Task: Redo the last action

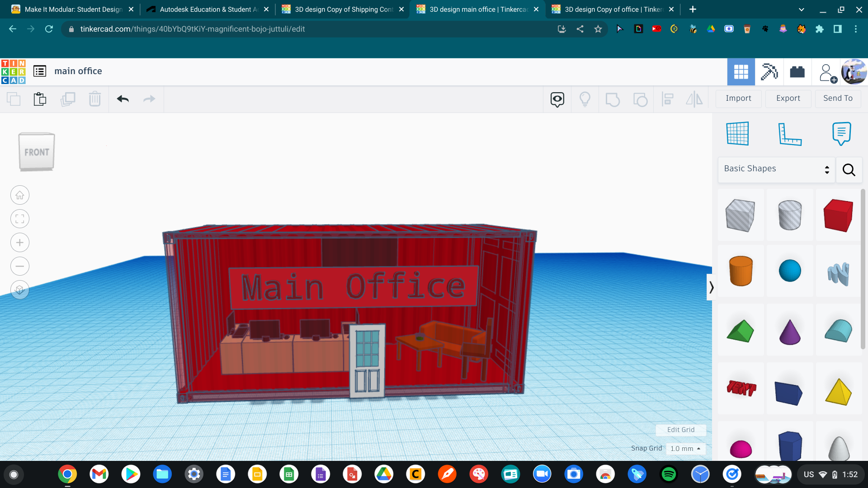Action: point(149,99)
